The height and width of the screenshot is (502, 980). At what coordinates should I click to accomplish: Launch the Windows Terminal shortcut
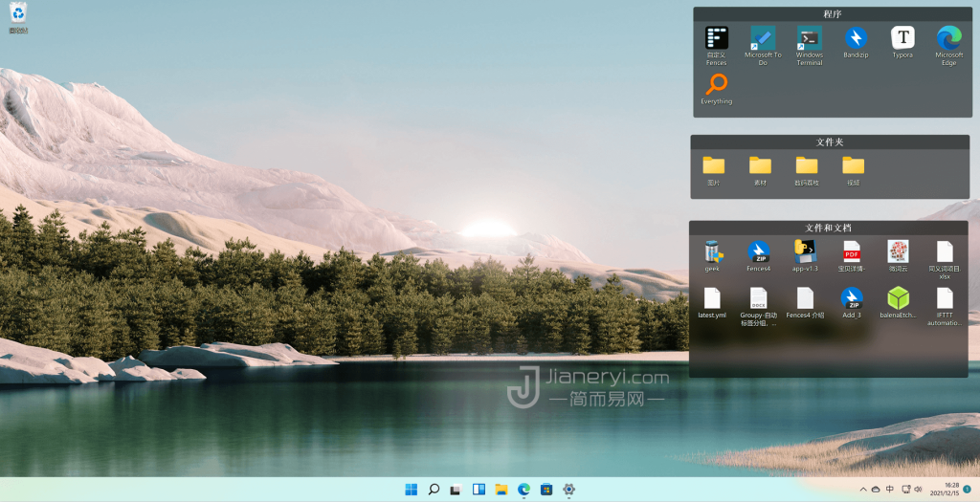tap(809, 38)
